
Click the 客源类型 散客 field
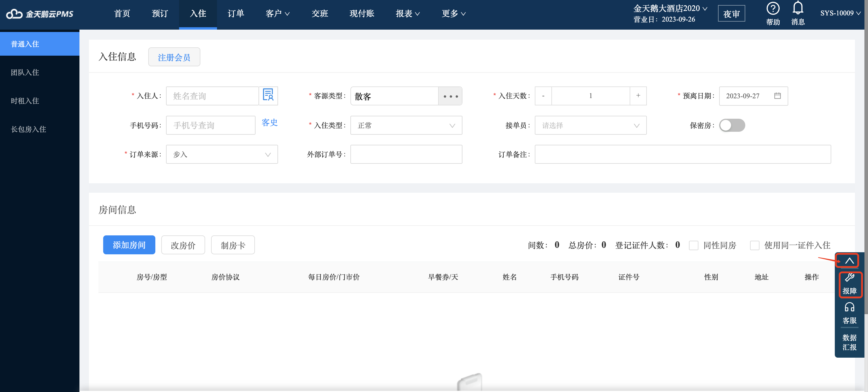[x=394, y=96]
